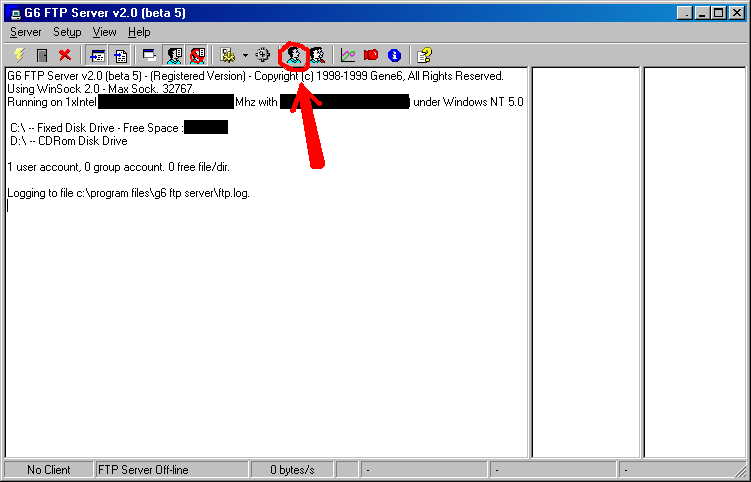Click the 'C:\ -- Fixed Disk Drive' line
The height and width of the screenshot is (482, 751).
point(119,128)
